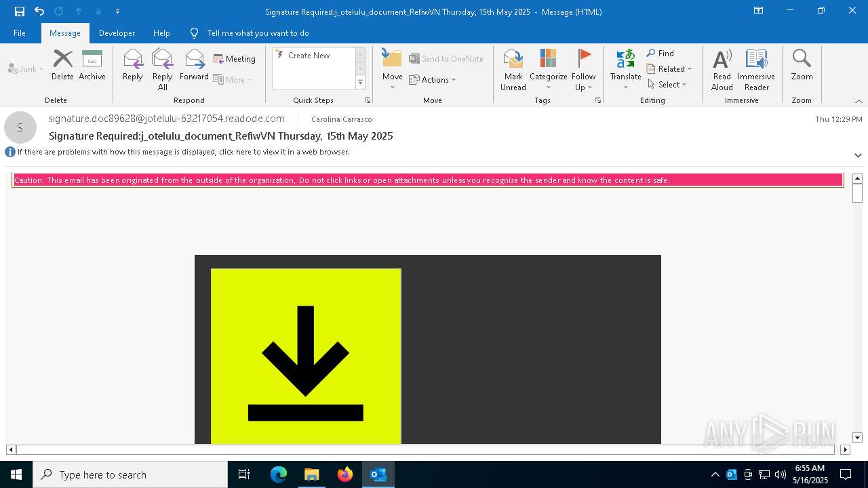868x488 pixels.
Task: Open the Actions dropdown
Action: point(433,79)
